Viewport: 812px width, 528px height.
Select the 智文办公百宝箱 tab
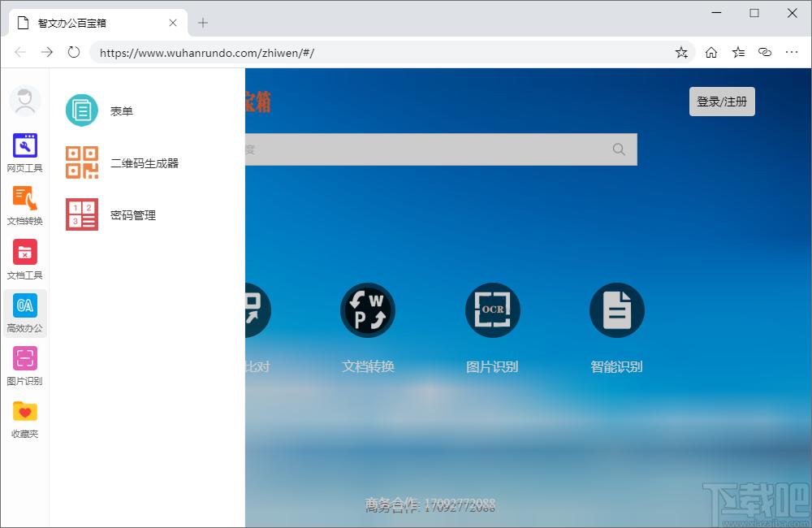coord(98,23)
